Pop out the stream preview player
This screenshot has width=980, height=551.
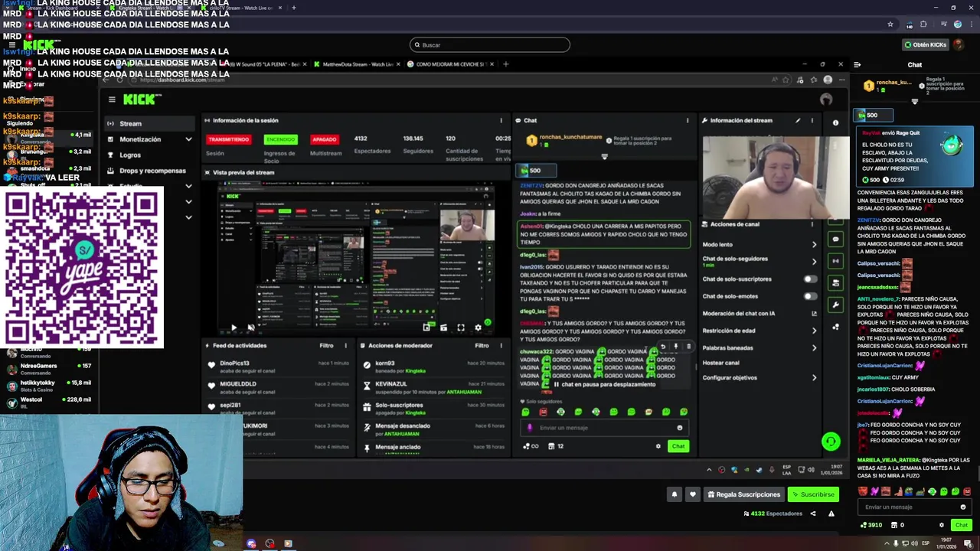426,328
